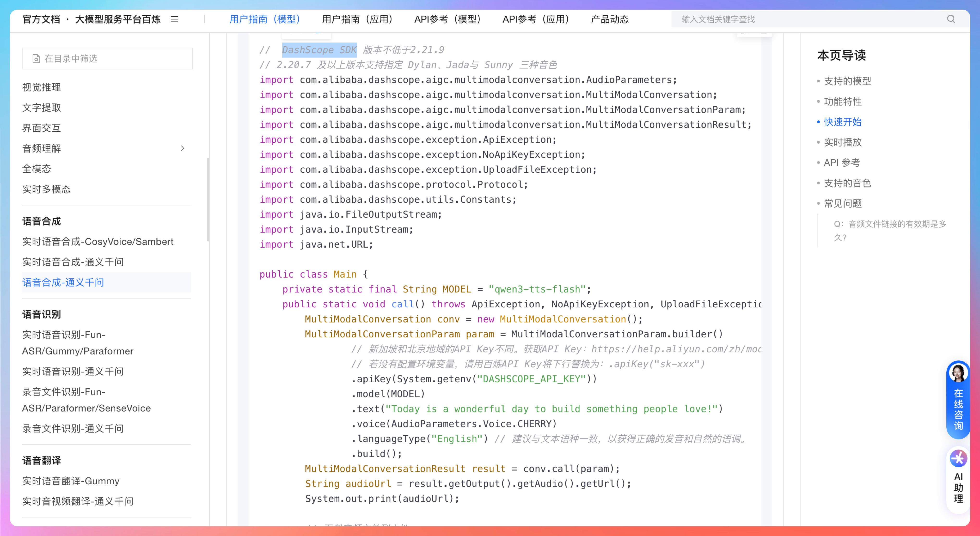Viewport: 980px width, 536px height.
Task: Click 实时播放 in 本页导读
Action: pos(843,142)
